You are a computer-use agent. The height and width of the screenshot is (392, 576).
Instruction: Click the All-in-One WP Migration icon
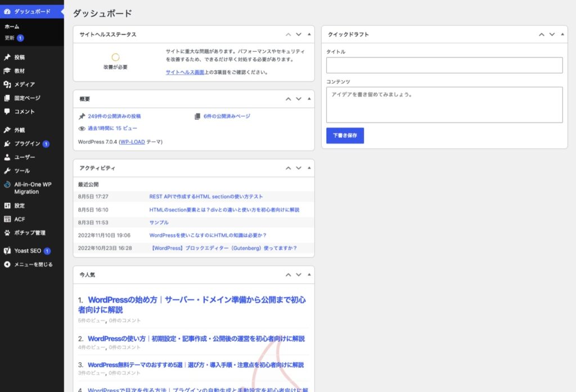click(x=7, y=184)
